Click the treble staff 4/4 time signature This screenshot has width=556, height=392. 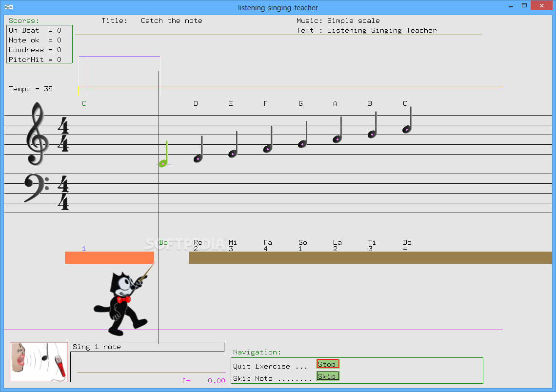[63, 135]
